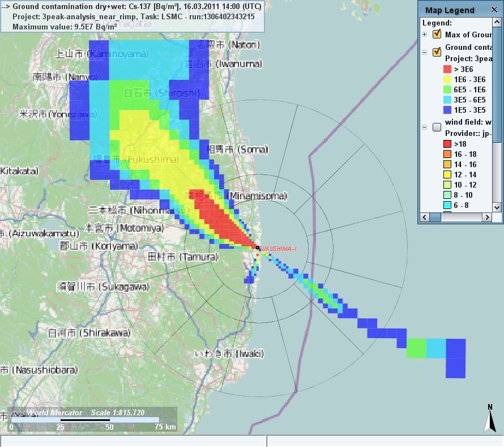The height and width of the screenshot is (447, 504).
Task: Click the red '>18' wind speed swatch
Action: pyautogui.click(x=447, y=144)
